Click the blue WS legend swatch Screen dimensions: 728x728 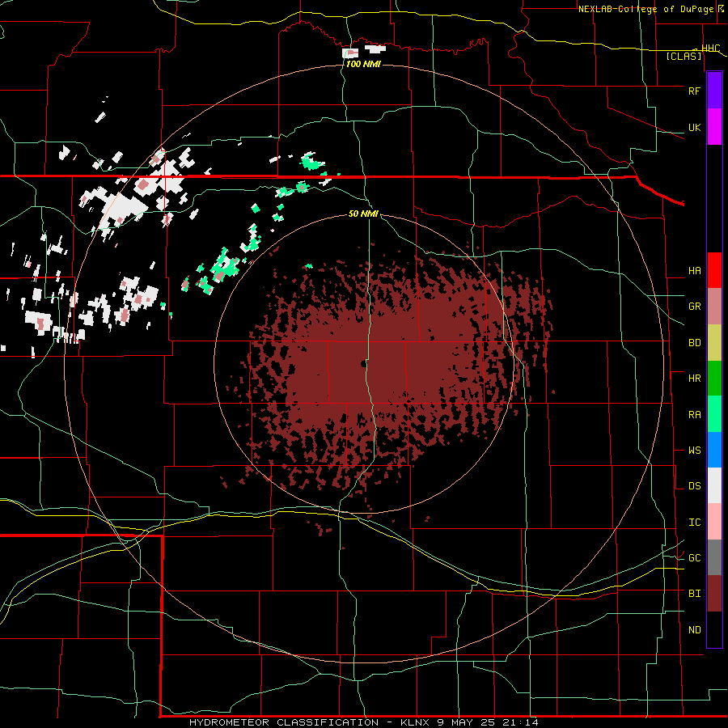click(714, 450)
